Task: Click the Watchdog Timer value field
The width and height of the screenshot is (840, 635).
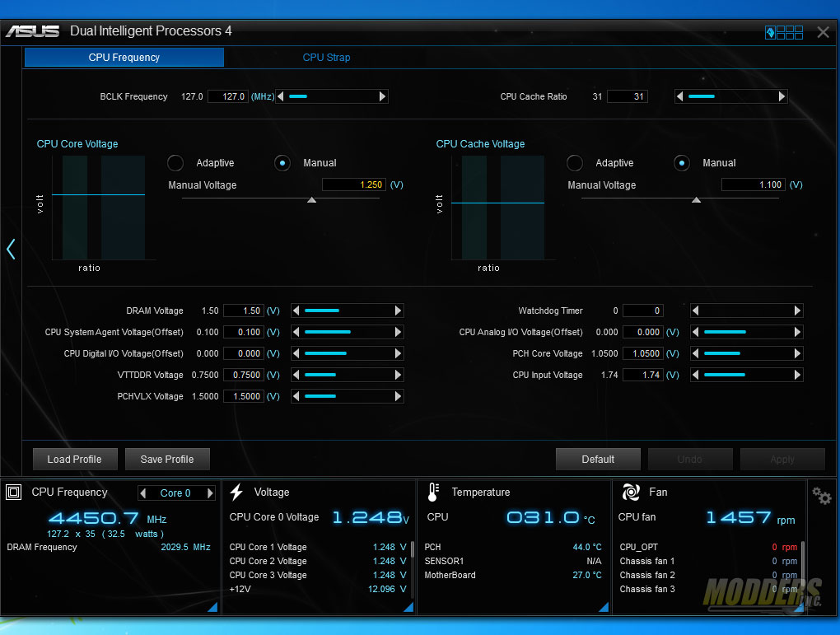Action: pyautogui.click(x=643, y=310)
